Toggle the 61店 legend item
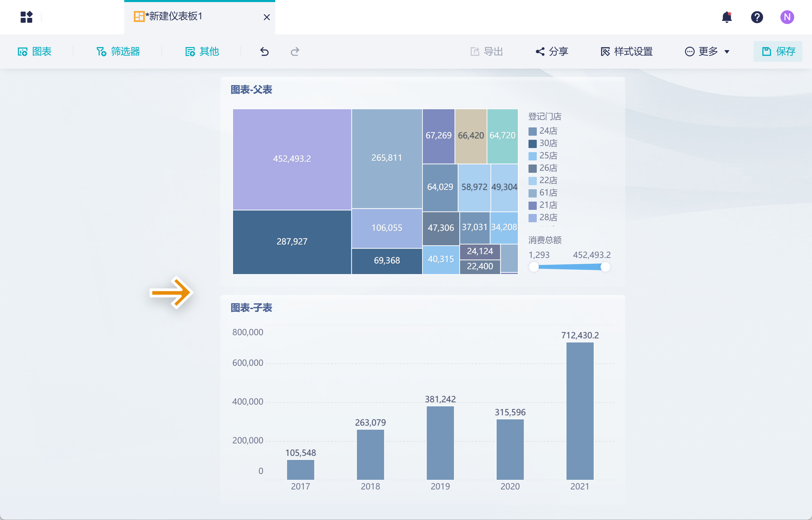 click(543, 193)
